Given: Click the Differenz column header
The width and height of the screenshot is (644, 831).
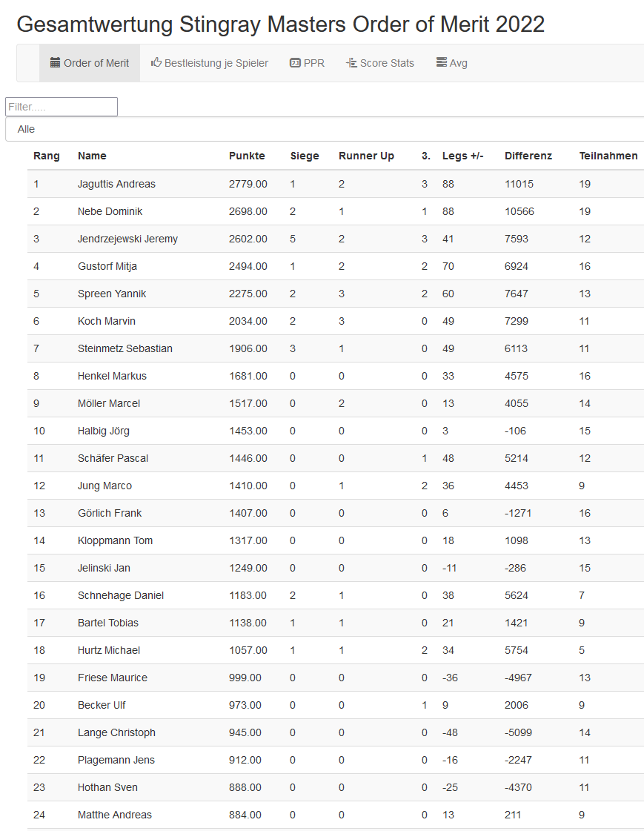Looking at the screenshot, I should pyautogui.click(x=528, y=156).
